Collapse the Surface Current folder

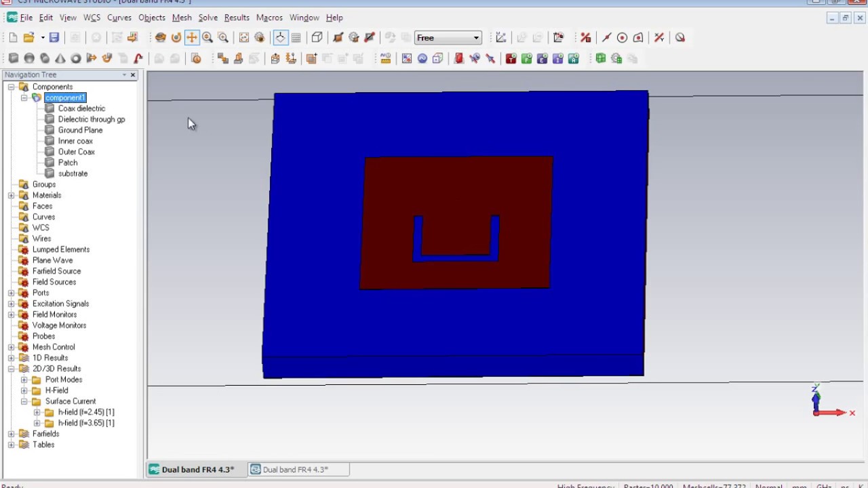coord(24,401)
